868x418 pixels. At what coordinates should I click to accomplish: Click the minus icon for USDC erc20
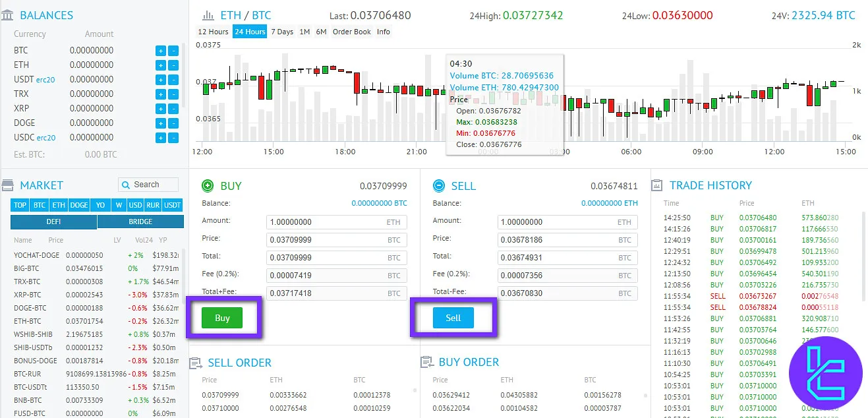173,138
